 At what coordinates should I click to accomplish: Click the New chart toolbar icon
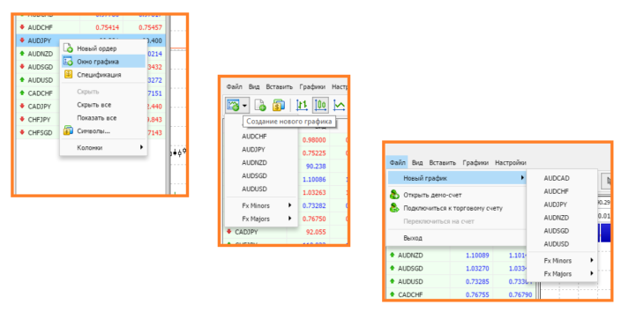[x=233, y=105]
